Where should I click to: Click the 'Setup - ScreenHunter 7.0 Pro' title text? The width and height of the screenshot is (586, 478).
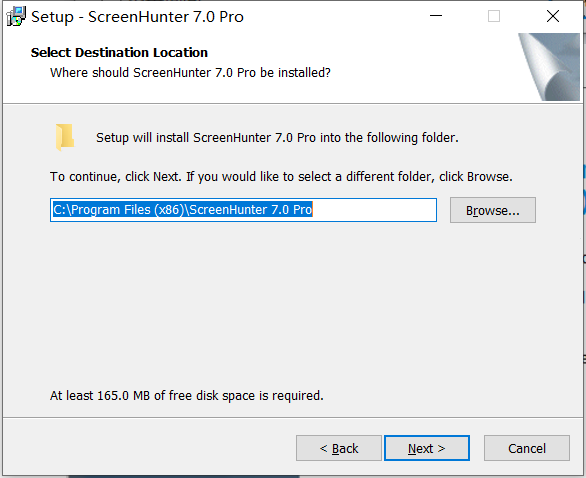point(137,17)
